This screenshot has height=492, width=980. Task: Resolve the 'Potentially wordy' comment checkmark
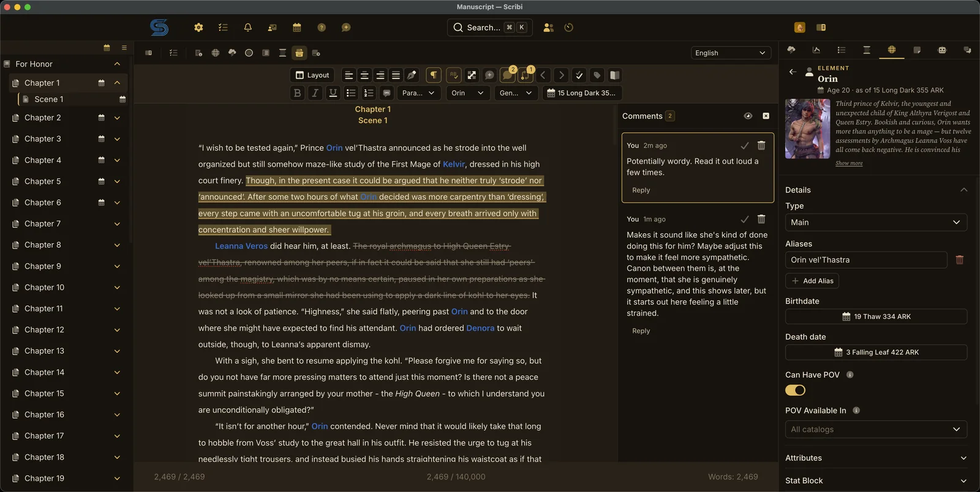[745, 146]
